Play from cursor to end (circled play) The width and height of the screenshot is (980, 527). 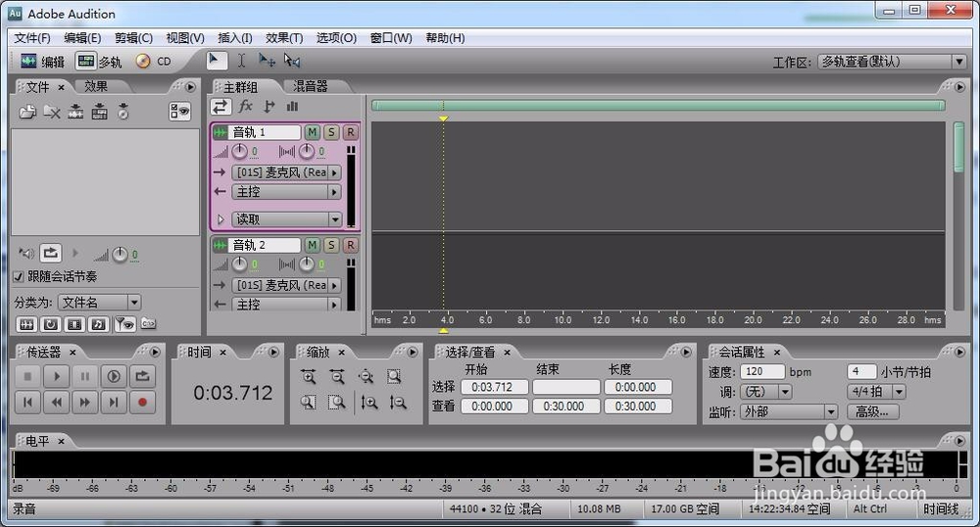point(114,376)
